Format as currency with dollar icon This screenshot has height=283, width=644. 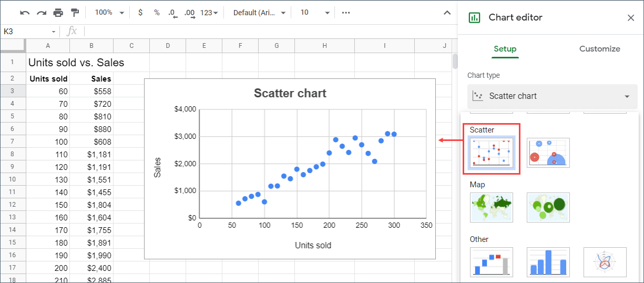140,13
